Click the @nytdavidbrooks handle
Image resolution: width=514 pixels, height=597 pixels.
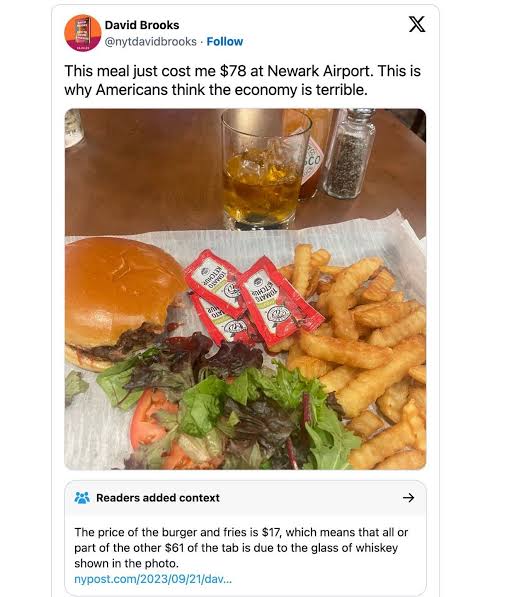tap(151, 41)
